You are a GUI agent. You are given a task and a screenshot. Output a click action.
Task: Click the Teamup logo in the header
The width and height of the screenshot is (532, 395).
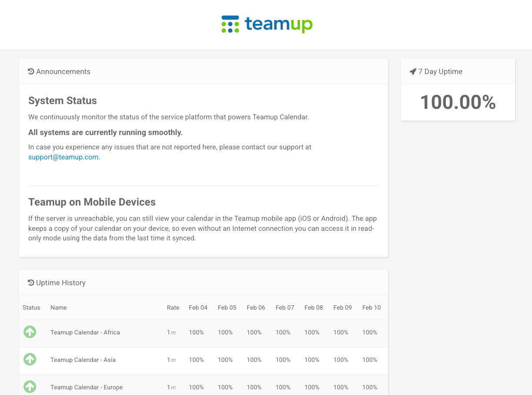tap(267, 24)
